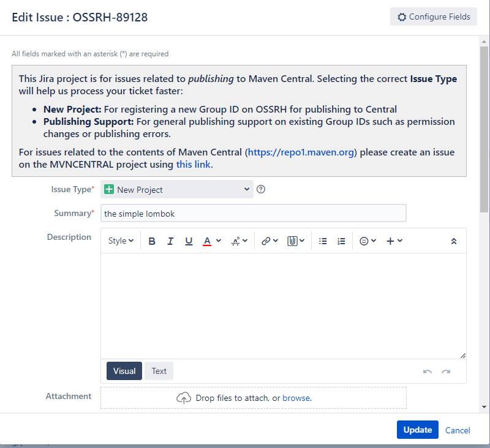Click the description editor resize handle
490x448 pixels.
coord(463,355)
